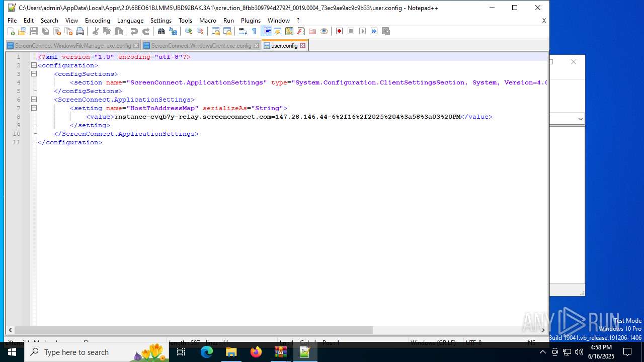The image size is (644, 362).
Task: Close the user.config tab
Action: [303, 45]
